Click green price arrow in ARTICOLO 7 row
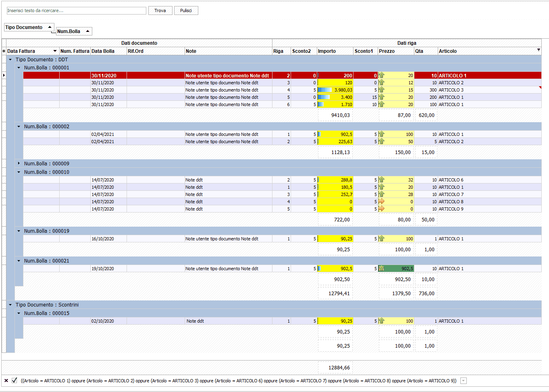This screenshot has height=392, width=549. click(x=382, y=194)
